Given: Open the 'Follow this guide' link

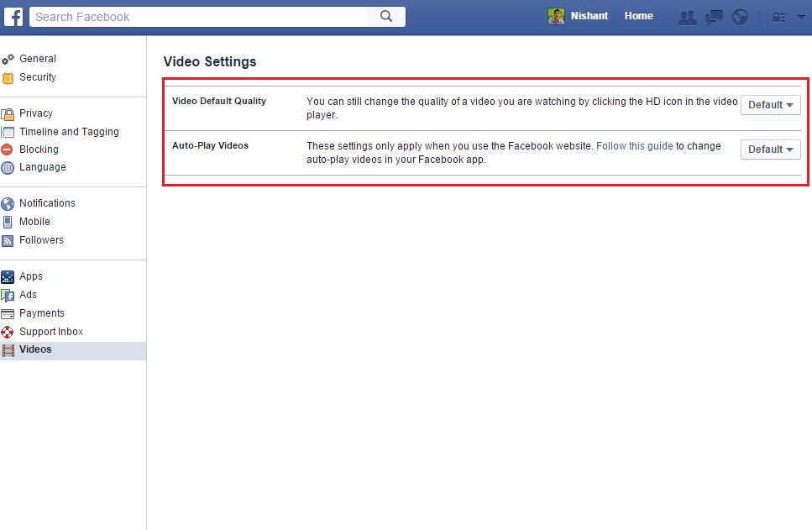Looking at the screenshot, I should click(x=634, y=146).
